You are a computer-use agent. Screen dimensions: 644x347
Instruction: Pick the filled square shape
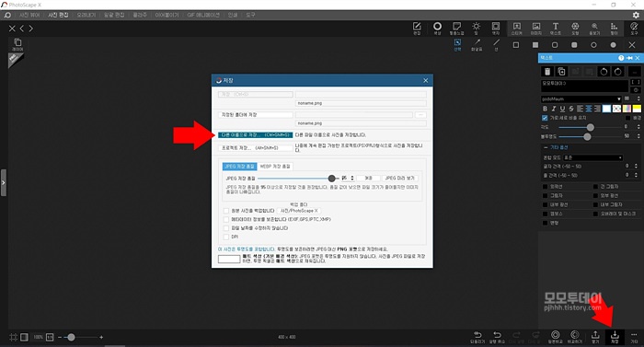point(535,45)
